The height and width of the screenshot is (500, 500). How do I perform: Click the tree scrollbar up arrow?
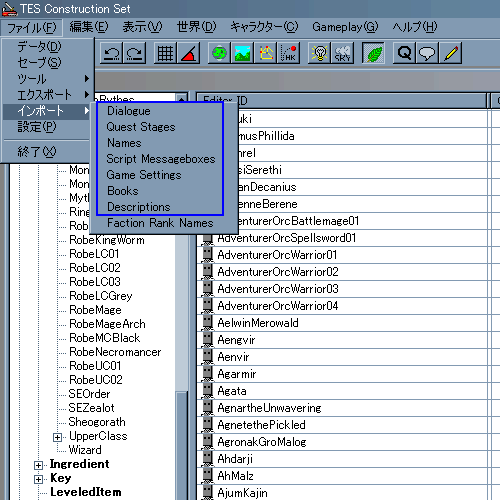tap(182, 98)
